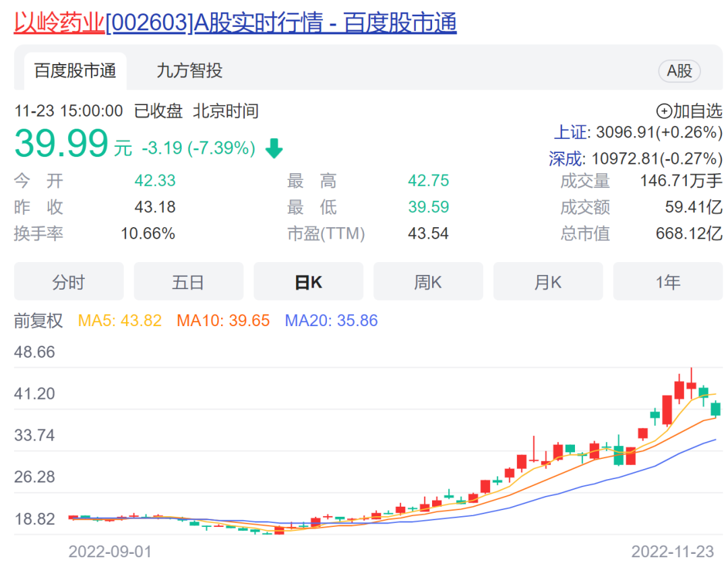Screen dimensions: 728x564
Task: Click the tallest red candlestick with the highest wick
Action: click(x=692, y=385)
